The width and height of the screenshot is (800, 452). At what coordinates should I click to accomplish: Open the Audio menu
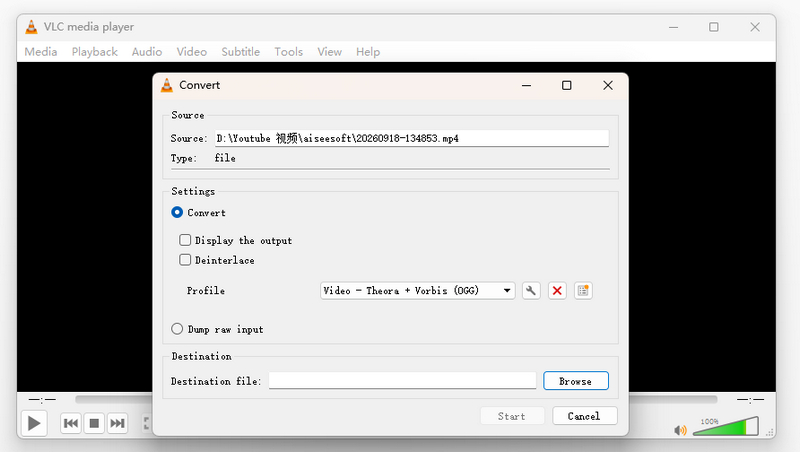147,52
